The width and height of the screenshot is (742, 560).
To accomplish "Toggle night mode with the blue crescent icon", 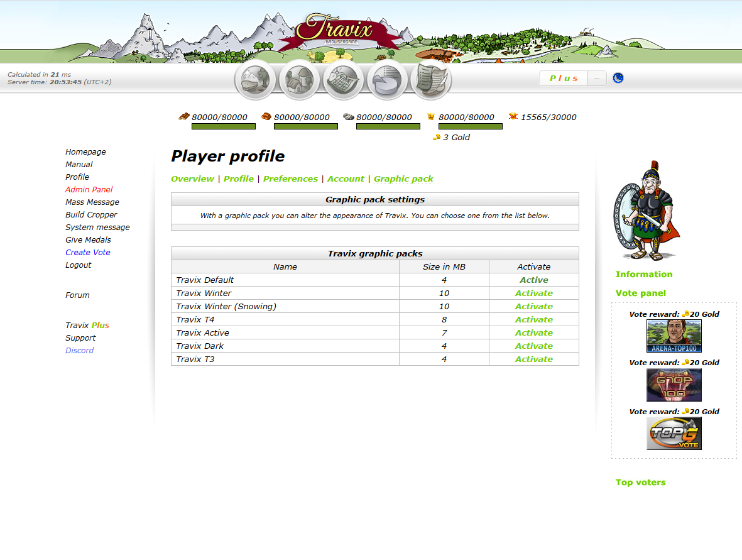I will [618, 78].
